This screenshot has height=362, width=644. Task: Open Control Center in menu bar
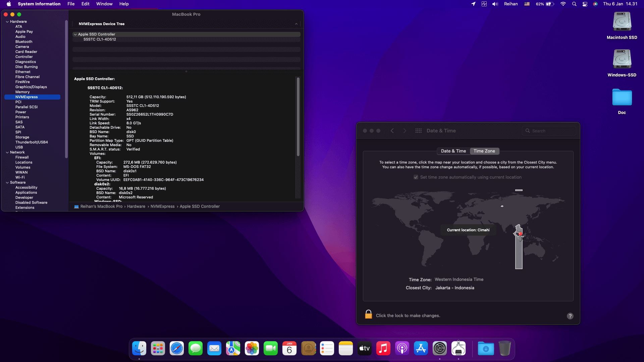click(585, 4)
